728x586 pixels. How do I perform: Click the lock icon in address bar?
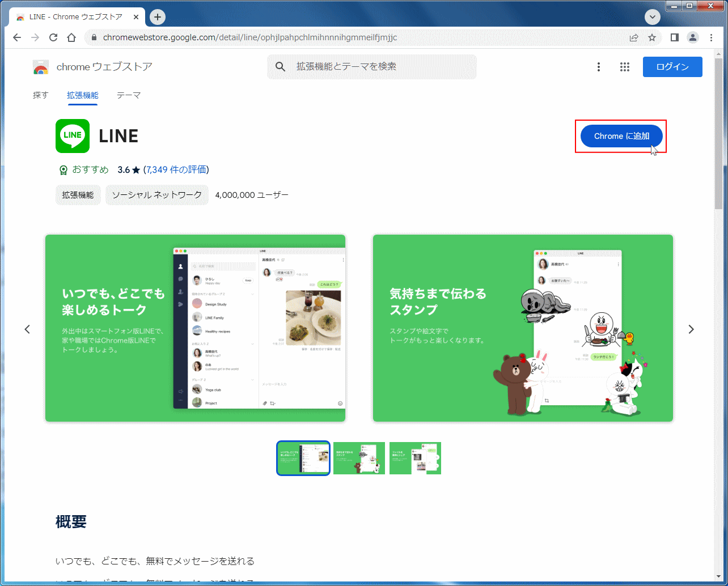94,37
